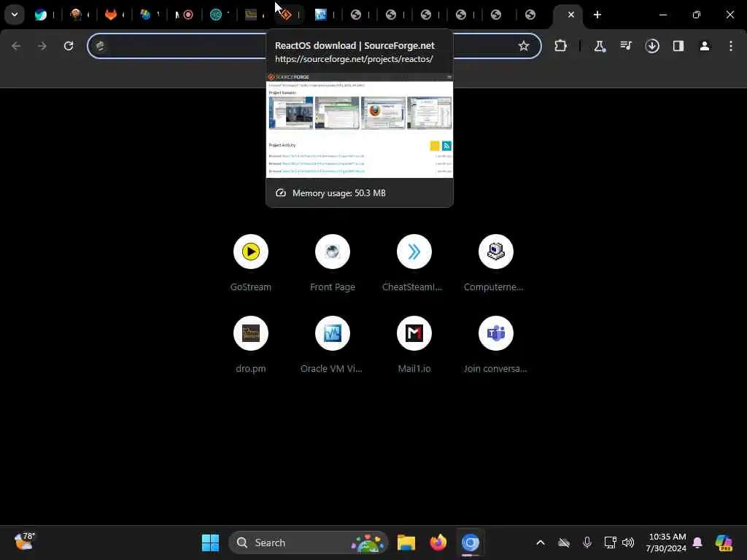
Task: Open the Extensions puzzle icon
Action: click(x=561, y=46)
